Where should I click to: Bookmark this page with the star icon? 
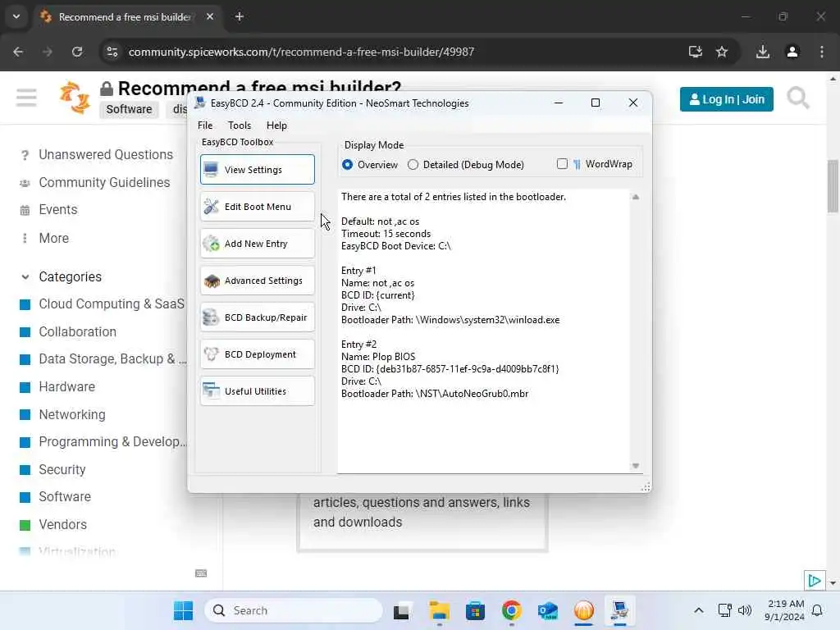722,52
